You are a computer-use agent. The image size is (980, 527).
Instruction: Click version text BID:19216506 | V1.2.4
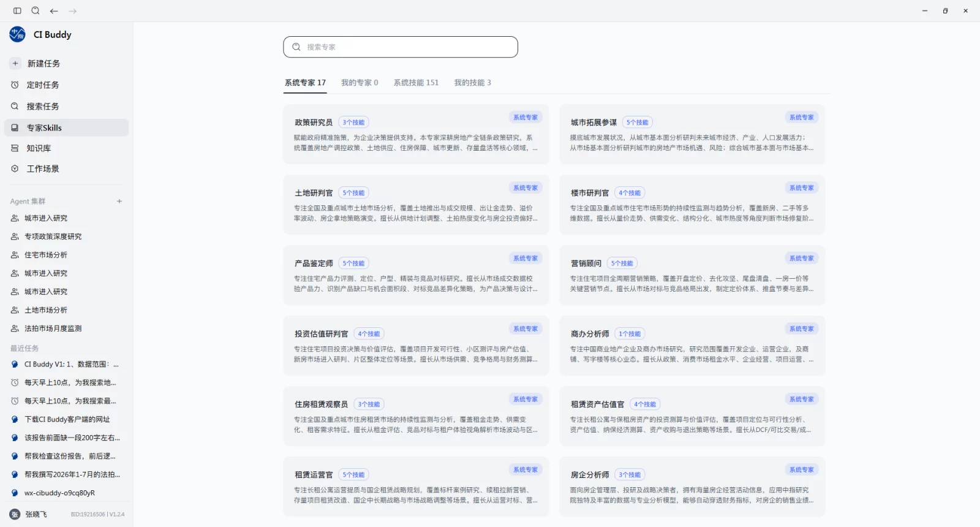pyautogui.click(x=97, y=514)
